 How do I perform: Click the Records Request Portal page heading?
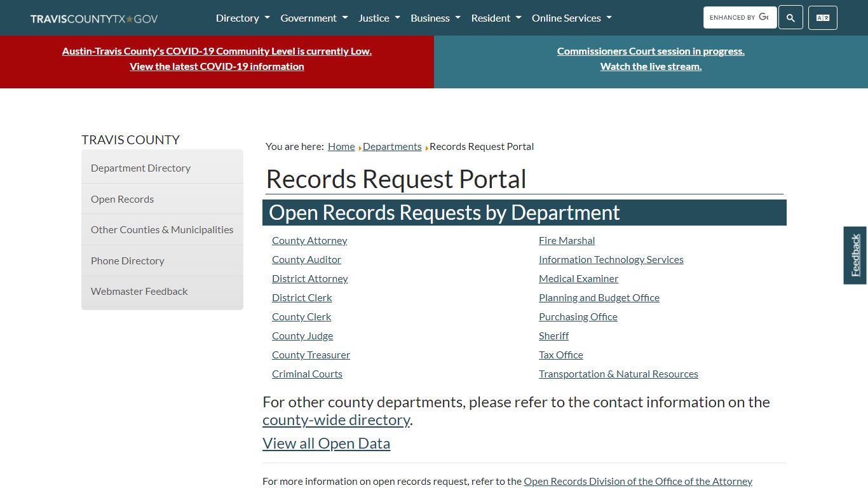tap(396, 179)
